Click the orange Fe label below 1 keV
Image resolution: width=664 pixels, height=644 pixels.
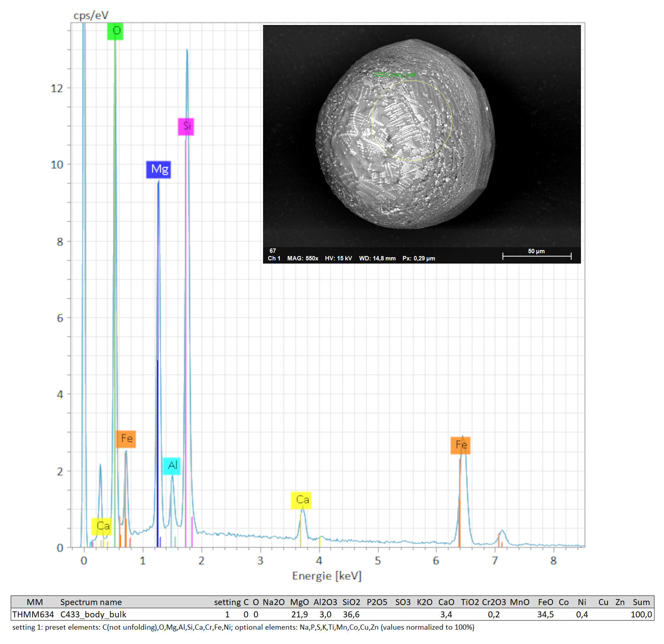126,439
